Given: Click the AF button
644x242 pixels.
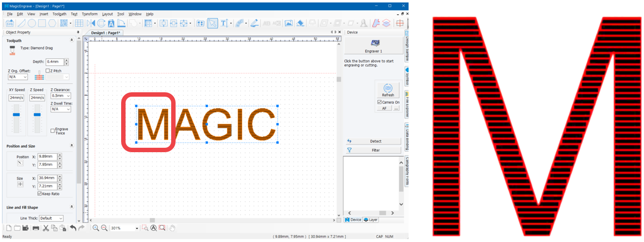Looking at the screenshot, I should [x=384, y=108].
